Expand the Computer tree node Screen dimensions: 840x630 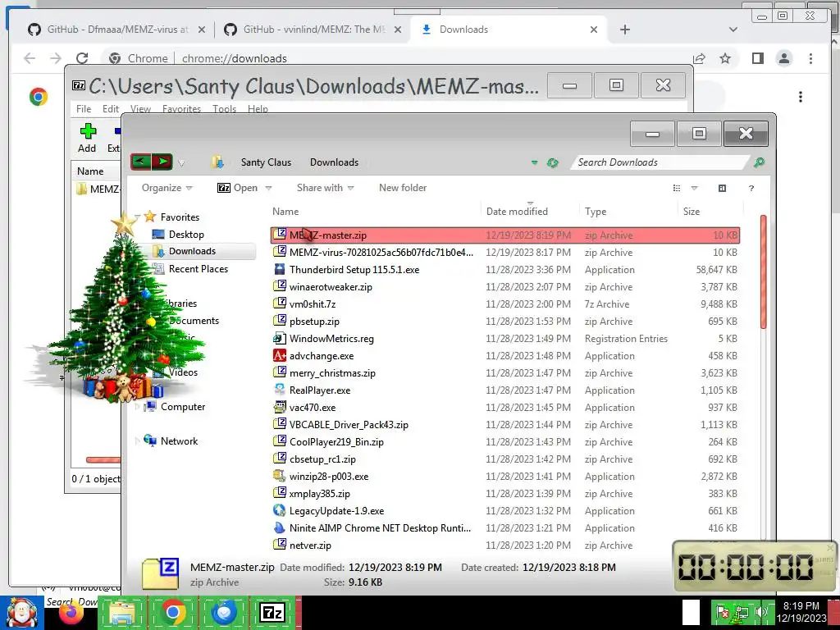[x=138, y=407]
